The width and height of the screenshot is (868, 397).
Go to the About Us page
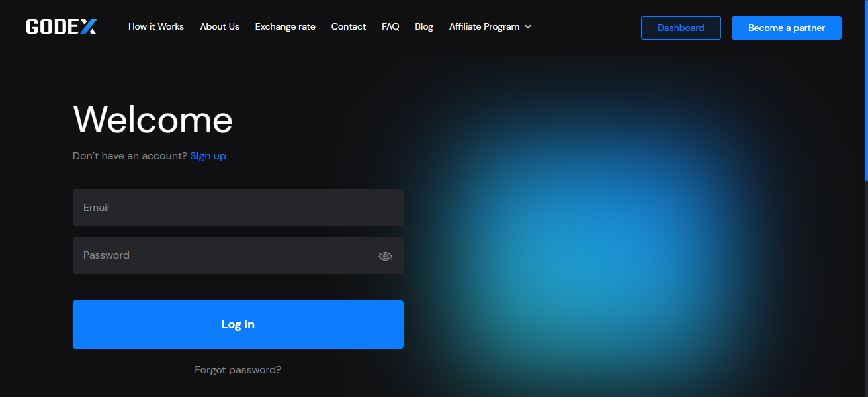(x=220, y=27)
